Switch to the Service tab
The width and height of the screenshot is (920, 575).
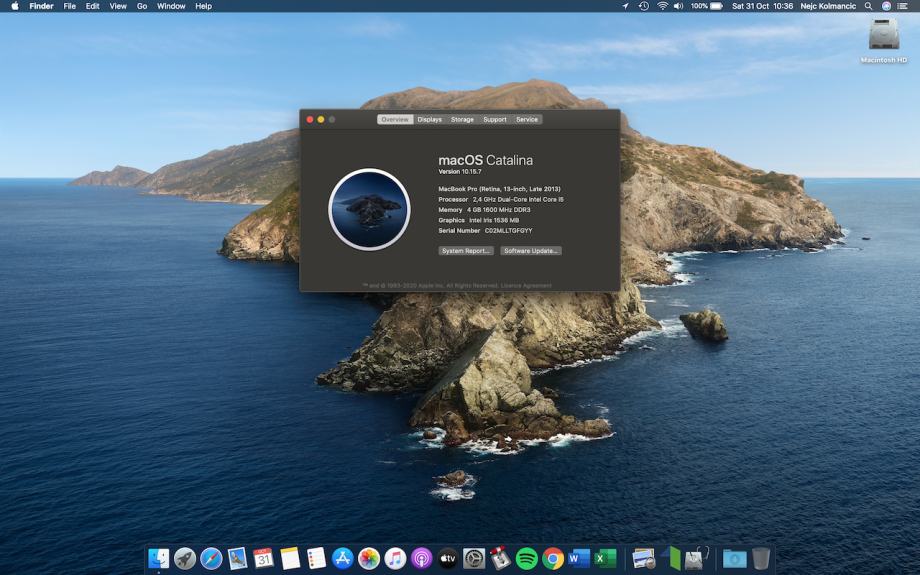click(x=527, y=119)
